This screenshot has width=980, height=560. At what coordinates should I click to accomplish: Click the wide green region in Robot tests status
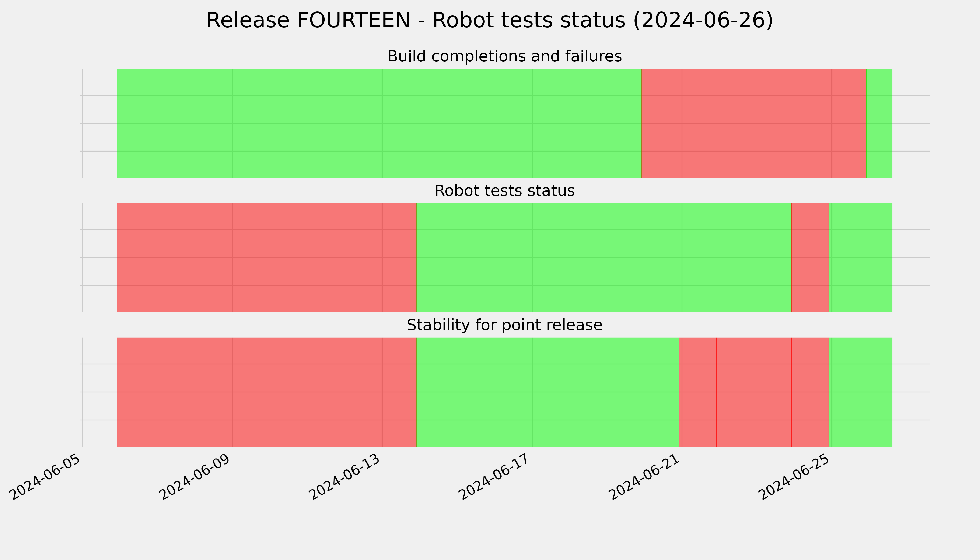tap(604, 258)
